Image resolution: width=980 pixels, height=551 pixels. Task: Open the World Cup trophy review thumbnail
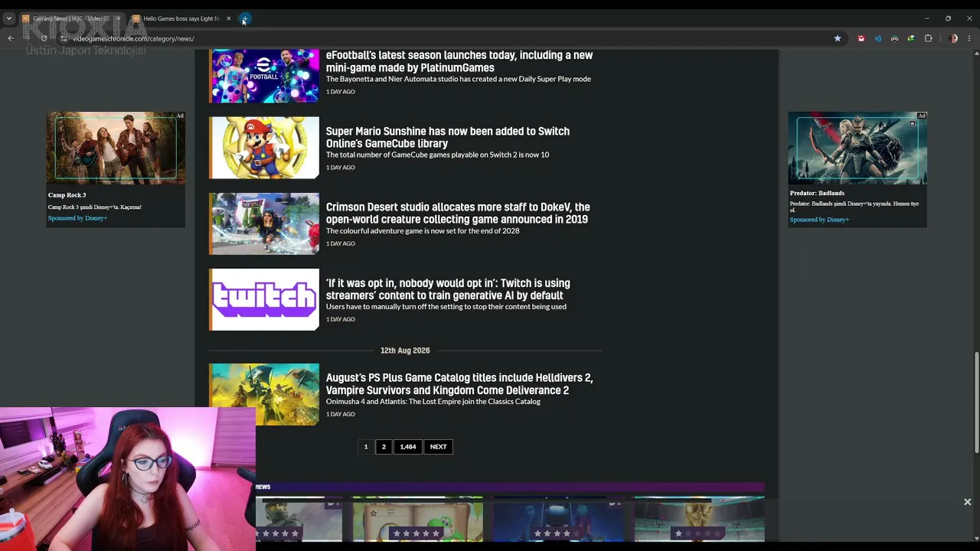pyautogui.click(x=699, y=519)
